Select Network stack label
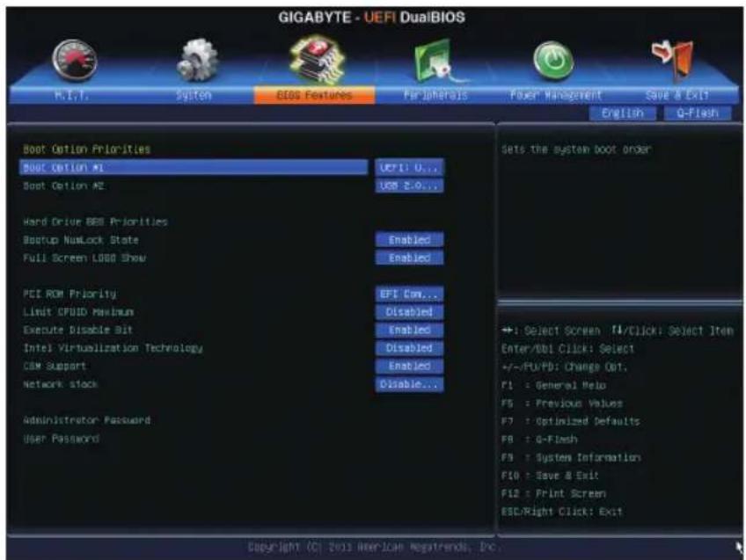 (61, 384)
